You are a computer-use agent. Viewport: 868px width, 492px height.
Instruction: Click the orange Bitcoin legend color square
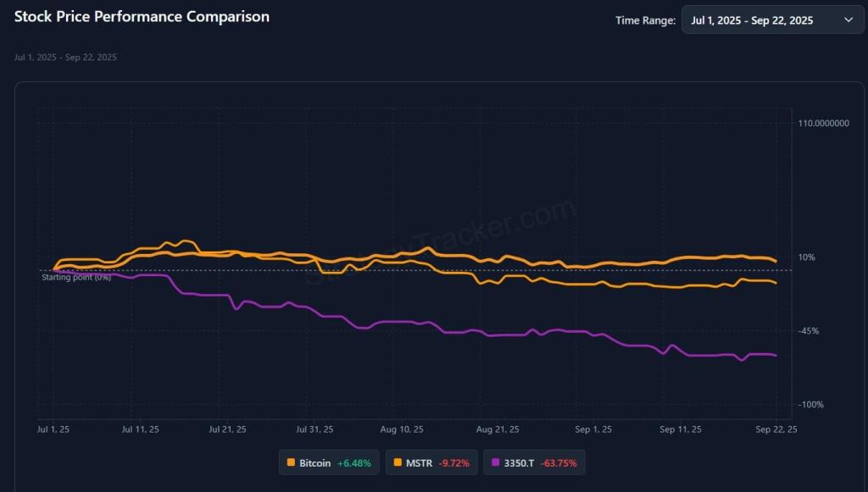(292, 463)
